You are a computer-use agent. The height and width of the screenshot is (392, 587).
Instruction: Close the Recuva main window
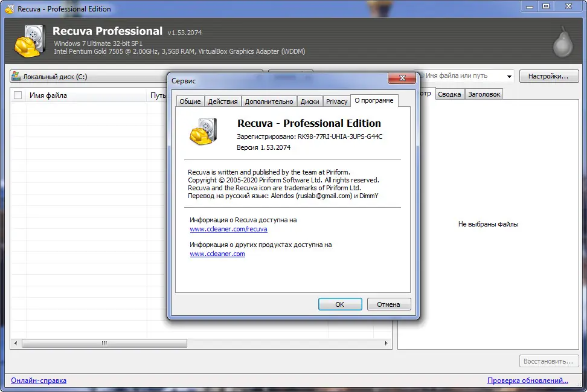569,7
